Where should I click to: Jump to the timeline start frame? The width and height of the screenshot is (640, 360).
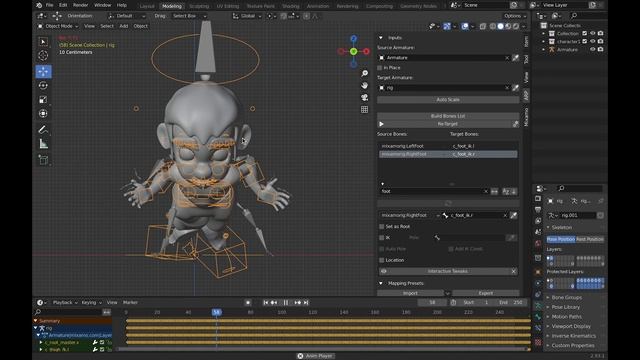(x=266, y=302)
